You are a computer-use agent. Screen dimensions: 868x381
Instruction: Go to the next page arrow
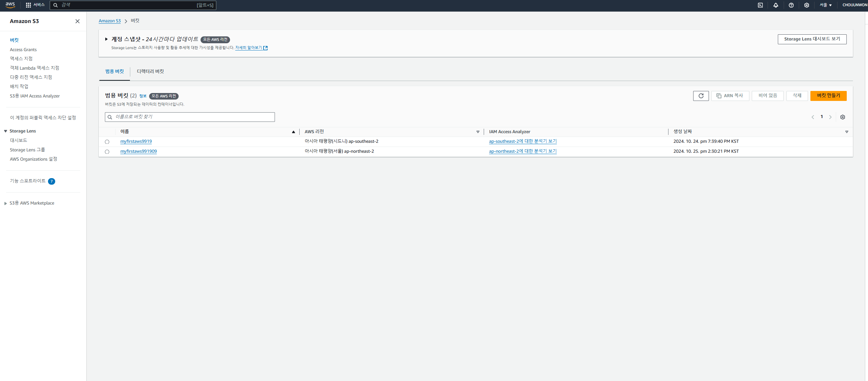(x=830, y=117)
